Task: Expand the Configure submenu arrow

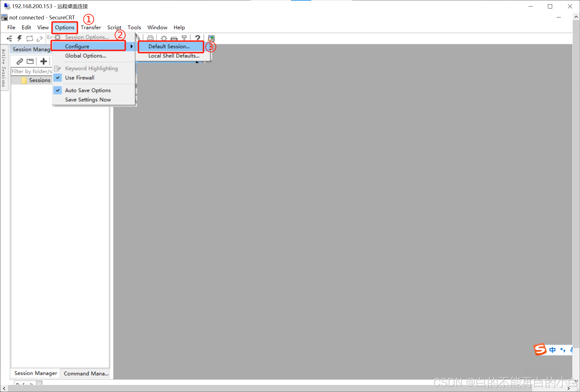Action: click(131, 46)
